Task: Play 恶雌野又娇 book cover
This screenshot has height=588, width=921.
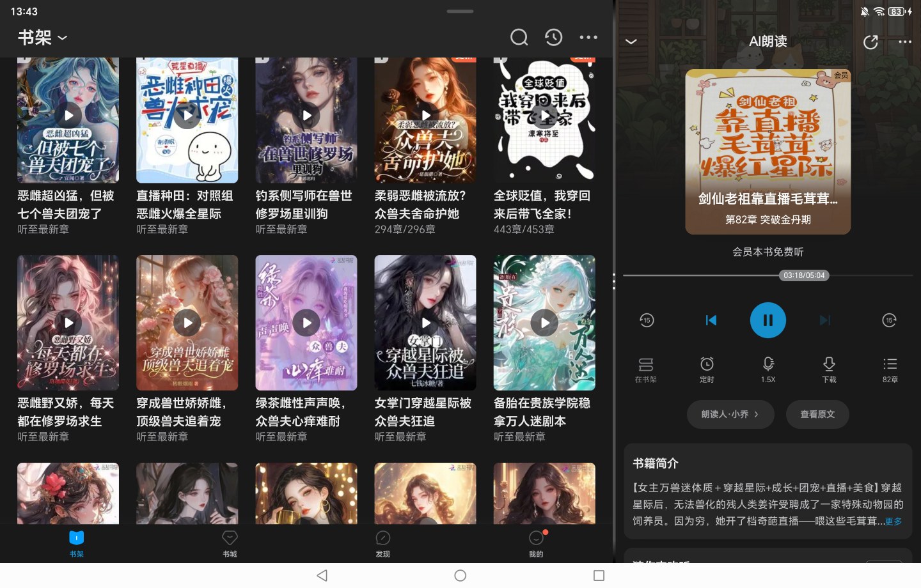Action: click(68, 323)
